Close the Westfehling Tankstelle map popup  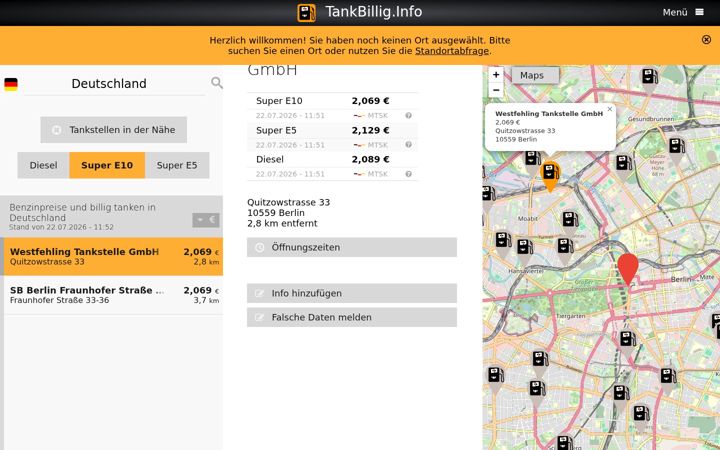pyautogui.click(x=609, y=109)
